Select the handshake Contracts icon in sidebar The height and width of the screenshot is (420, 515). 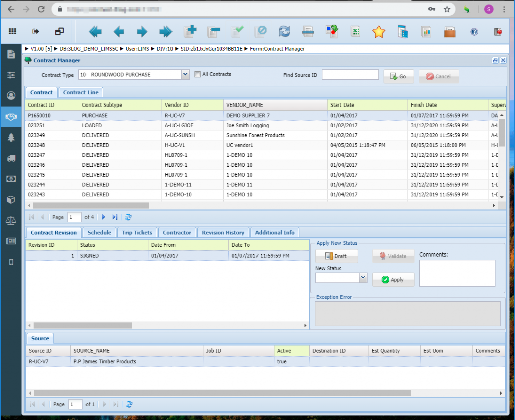click(x=11, y=117)
